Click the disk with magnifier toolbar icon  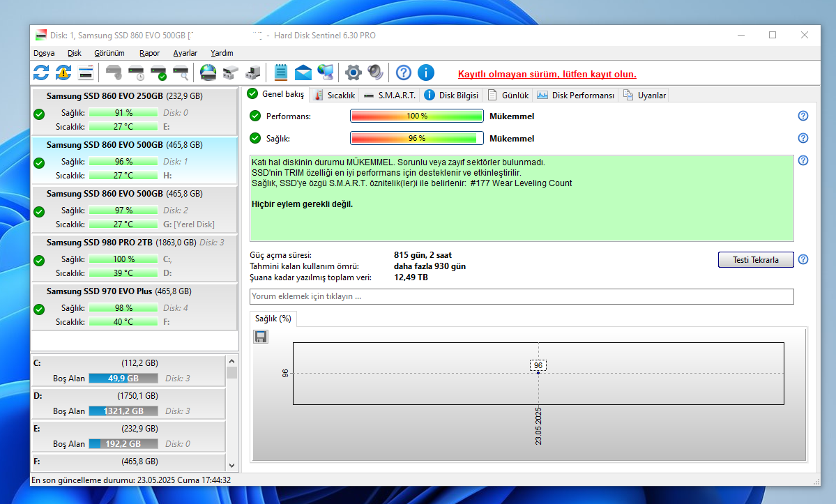coord(181,72)
